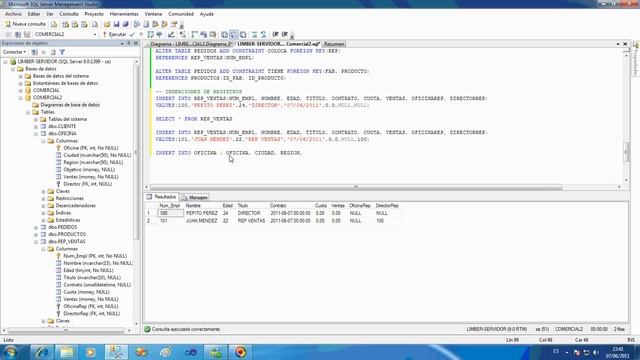Switch to the Resumen tab
The width and height of the screenshot is (640, 360).
(x=334, y=44)
